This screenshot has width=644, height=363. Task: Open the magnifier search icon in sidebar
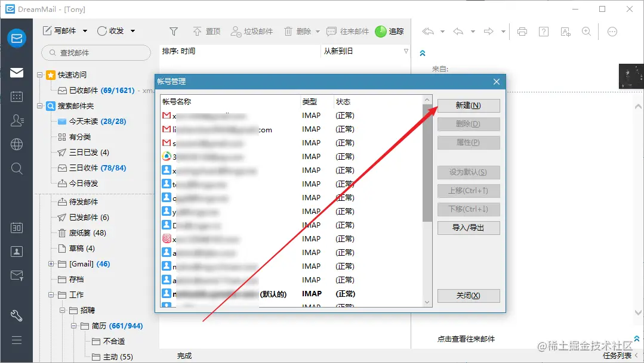[x=17, y=168]
